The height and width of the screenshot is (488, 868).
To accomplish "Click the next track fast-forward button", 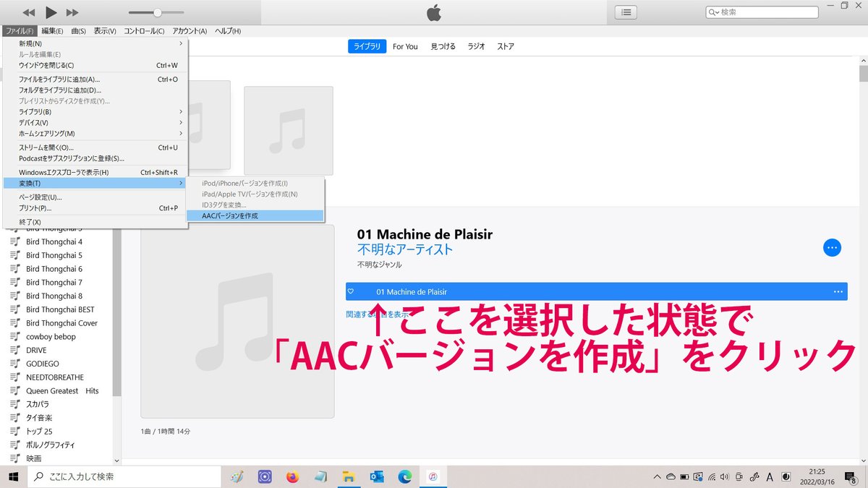I will 72,12.
